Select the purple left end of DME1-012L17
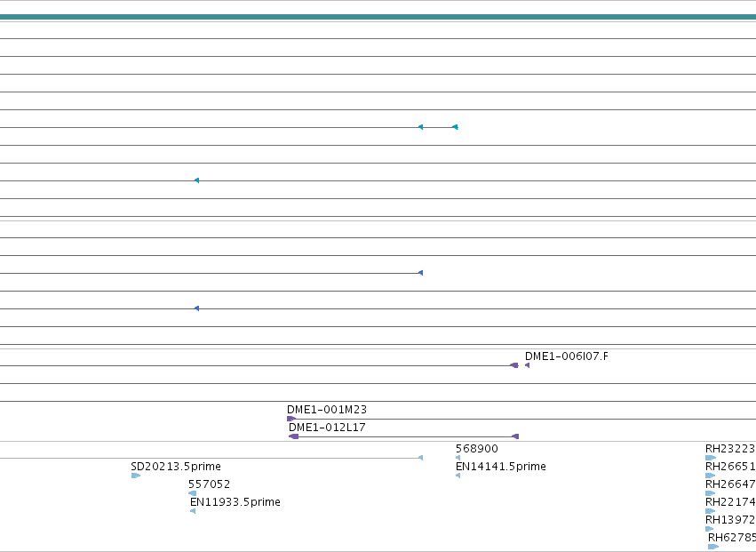 294,436
